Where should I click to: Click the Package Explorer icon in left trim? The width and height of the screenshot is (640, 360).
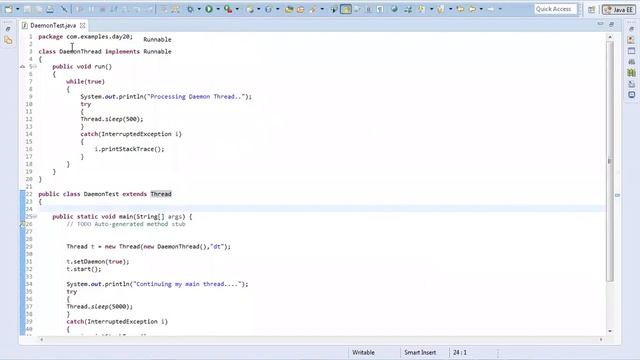8,40
